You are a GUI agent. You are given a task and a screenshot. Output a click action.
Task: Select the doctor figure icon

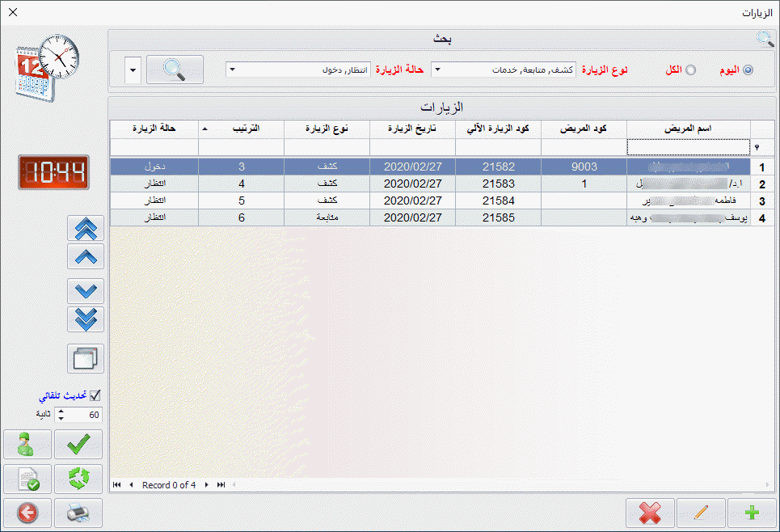[x=27, y=444]
